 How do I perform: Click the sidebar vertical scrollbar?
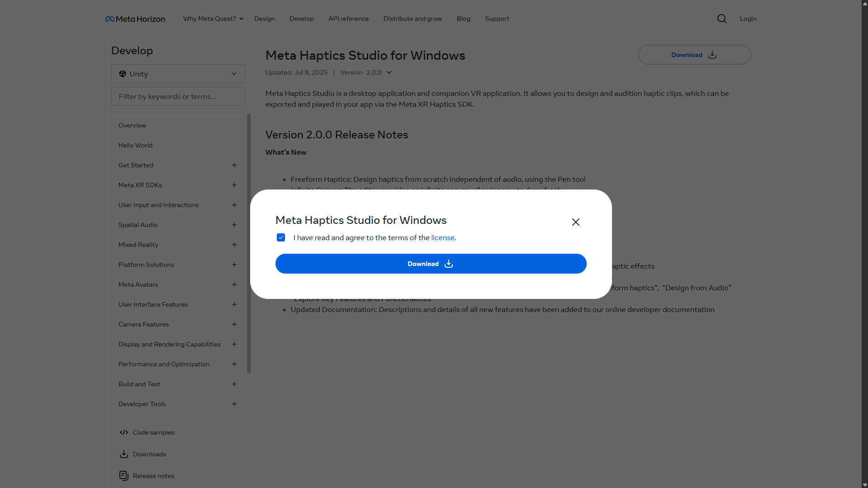pos(249,243)
